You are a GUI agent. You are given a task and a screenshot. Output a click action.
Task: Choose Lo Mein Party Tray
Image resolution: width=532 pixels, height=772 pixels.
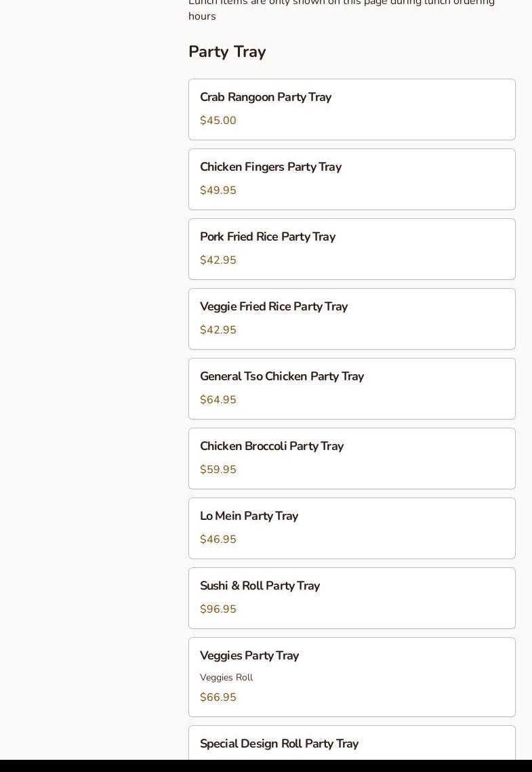pos(249,516)
